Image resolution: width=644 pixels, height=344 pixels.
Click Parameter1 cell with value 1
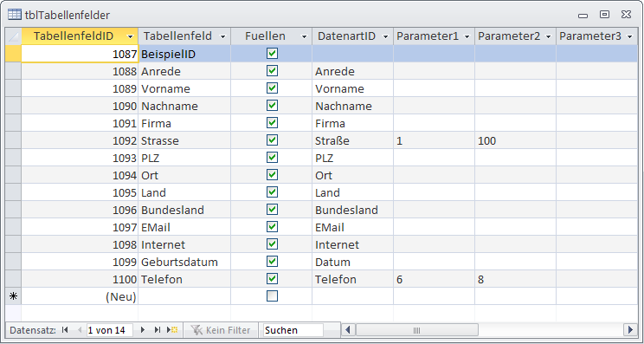435,140
